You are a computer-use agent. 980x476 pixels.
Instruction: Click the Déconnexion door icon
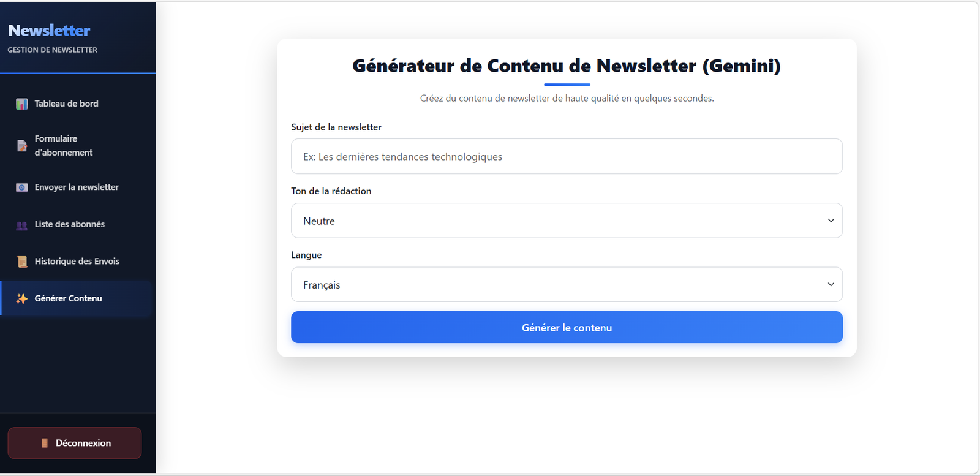(x=47, y=442)
